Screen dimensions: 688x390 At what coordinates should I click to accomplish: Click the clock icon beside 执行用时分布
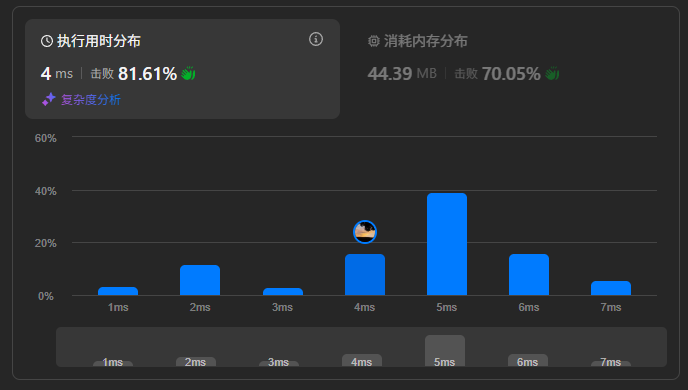(47, 41)
